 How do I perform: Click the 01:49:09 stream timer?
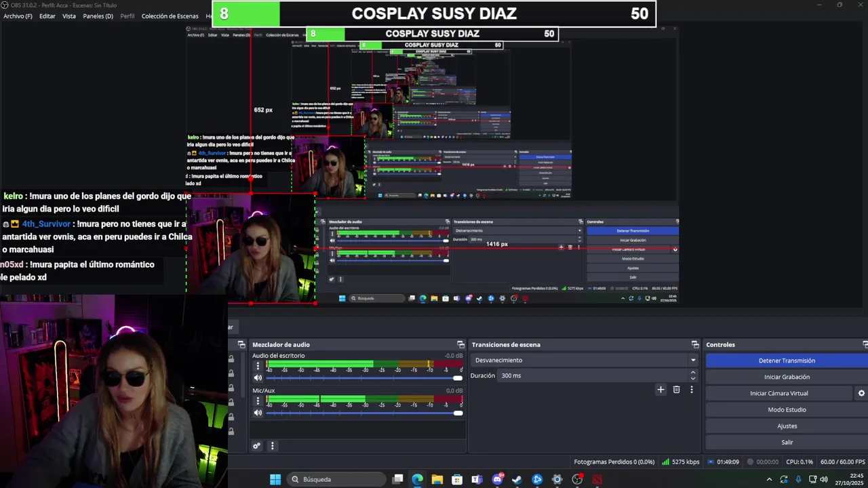click(x=724, y=462)
